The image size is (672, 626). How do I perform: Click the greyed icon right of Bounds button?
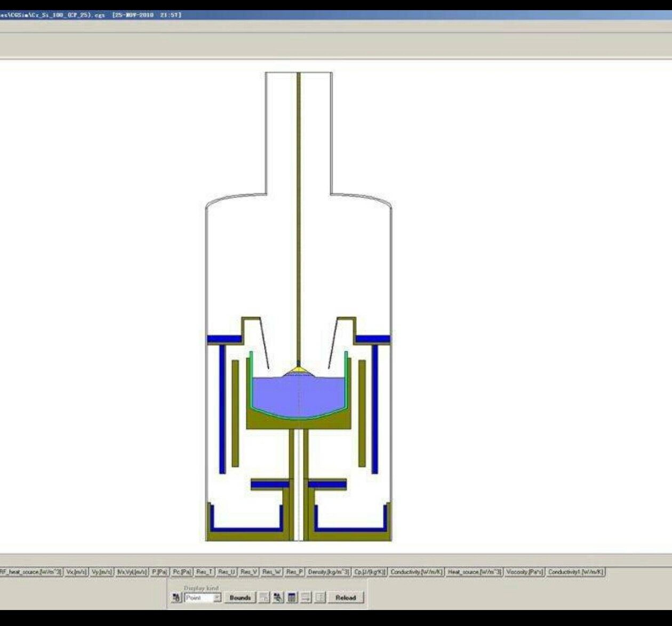coord(265,598)
